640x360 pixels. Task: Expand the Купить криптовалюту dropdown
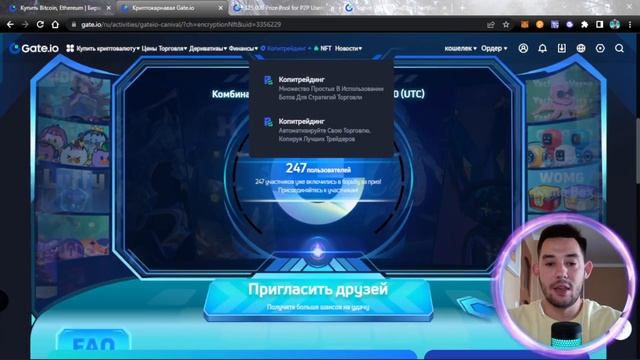[x=108, y=49]
